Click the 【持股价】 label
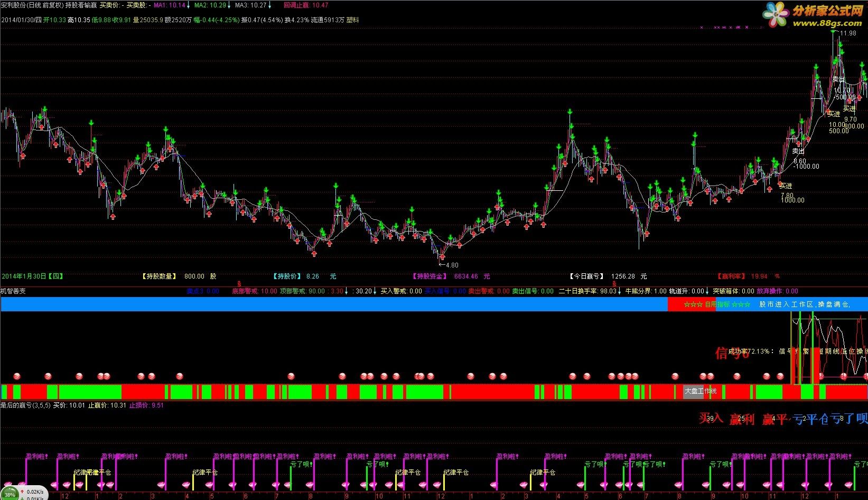 pos(287,276)
